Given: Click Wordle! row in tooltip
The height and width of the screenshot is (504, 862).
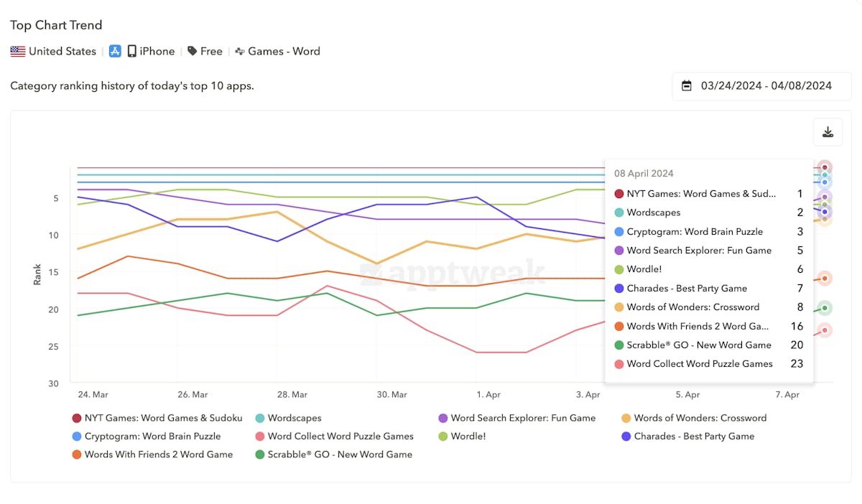Looking at the screenshot, I should click(709, 269).
